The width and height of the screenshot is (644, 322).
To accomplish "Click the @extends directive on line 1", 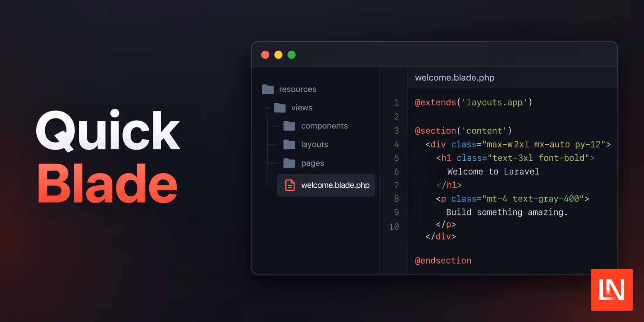I will [436, 102].
